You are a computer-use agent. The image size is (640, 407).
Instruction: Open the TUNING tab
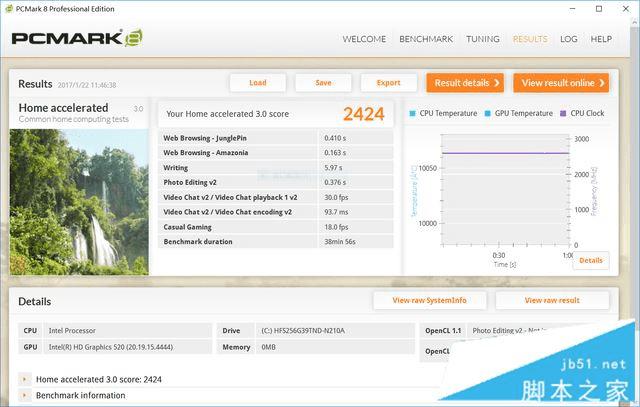482,39
